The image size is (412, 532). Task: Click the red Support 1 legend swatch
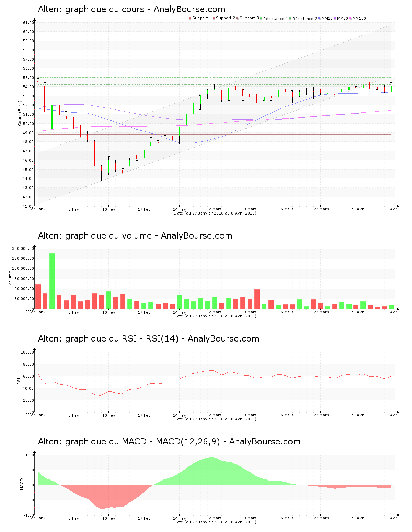point(190,18)
